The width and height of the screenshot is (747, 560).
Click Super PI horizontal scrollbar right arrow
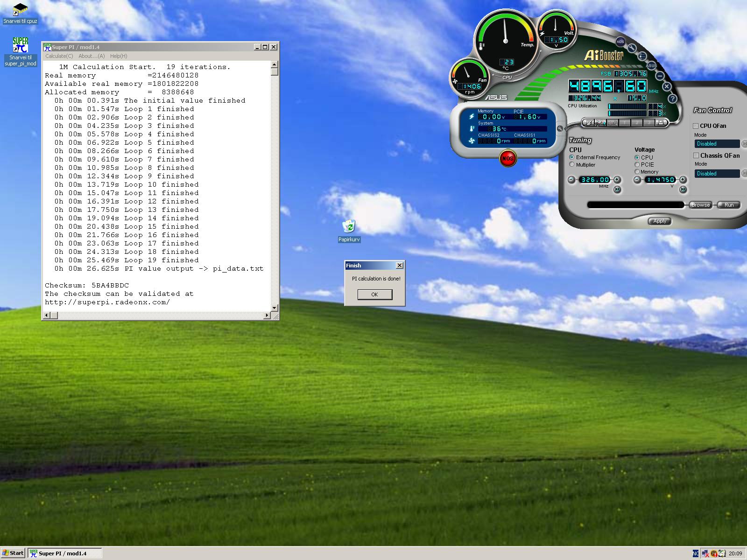[267, 315]
